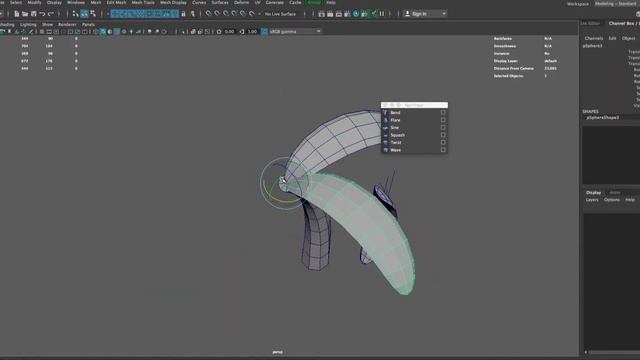Screen dimensions: 640x360
Task: Open the Panels panel menu
Action: tap(88, 24)
